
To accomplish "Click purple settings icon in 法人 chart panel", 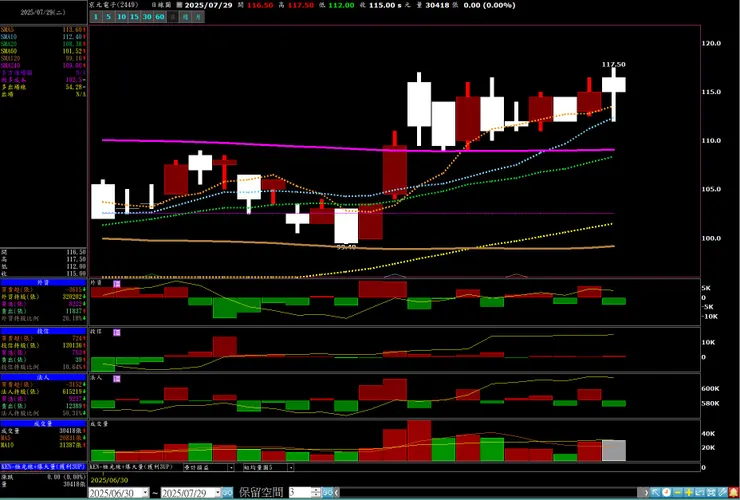I will point(117,379).
